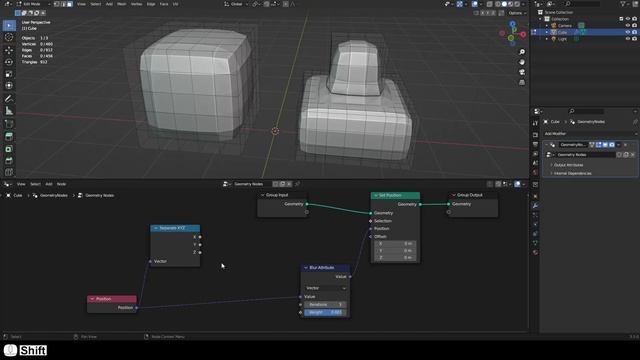Expand the Internal Dependencies panel
The width and height of the screenshot is (640, 360).
click(x=572, y=173)
